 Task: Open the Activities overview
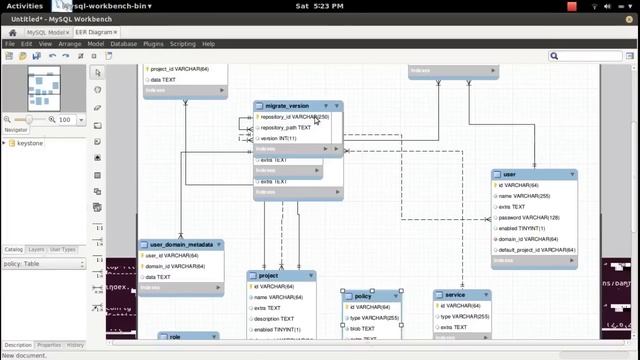tap(24, 6)
